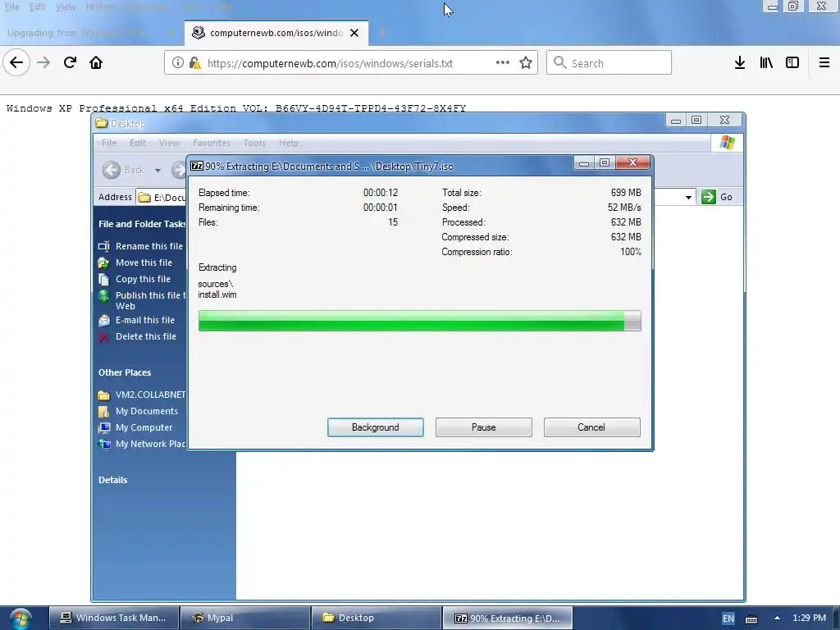Click the browser address bar URL
This screenshot has width=840, height=630.
(330, 63)
